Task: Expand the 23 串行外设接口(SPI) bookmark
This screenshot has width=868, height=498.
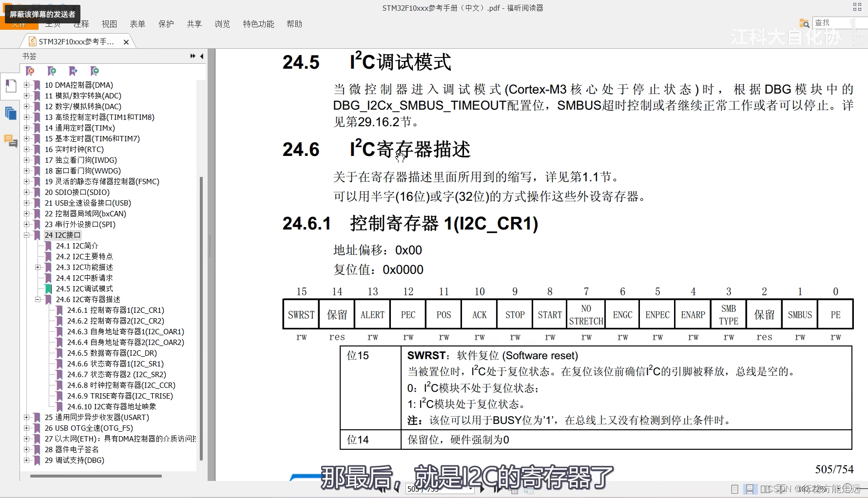Action: tap(27, 224)
